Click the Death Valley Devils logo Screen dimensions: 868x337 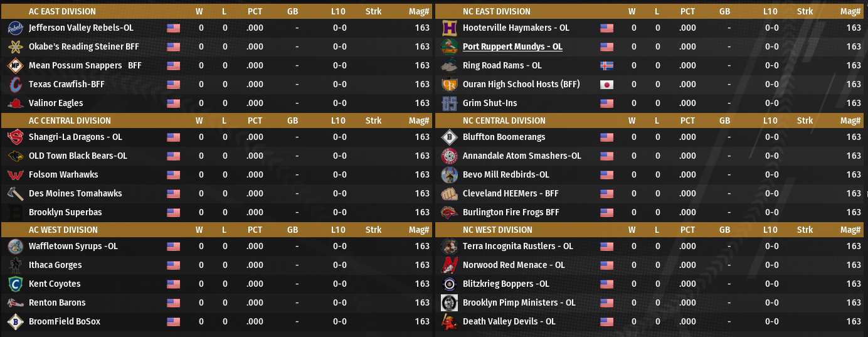tap(449, 322)
